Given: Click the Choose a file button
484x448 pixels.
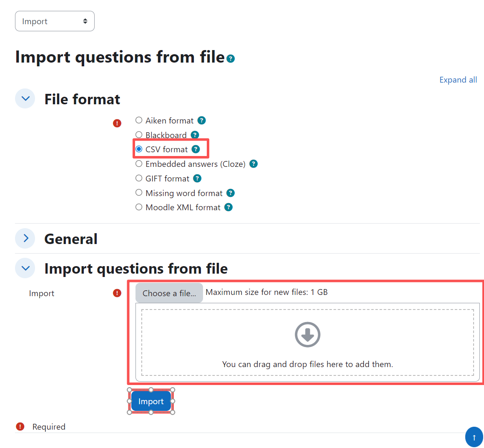Looking at the screenshot, I should tap(169, 292).
